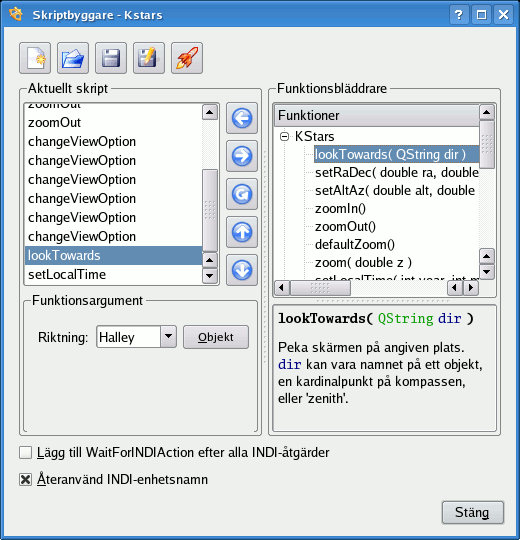Click the Objekt button
The image size is (520, 540).
point(216,337)
